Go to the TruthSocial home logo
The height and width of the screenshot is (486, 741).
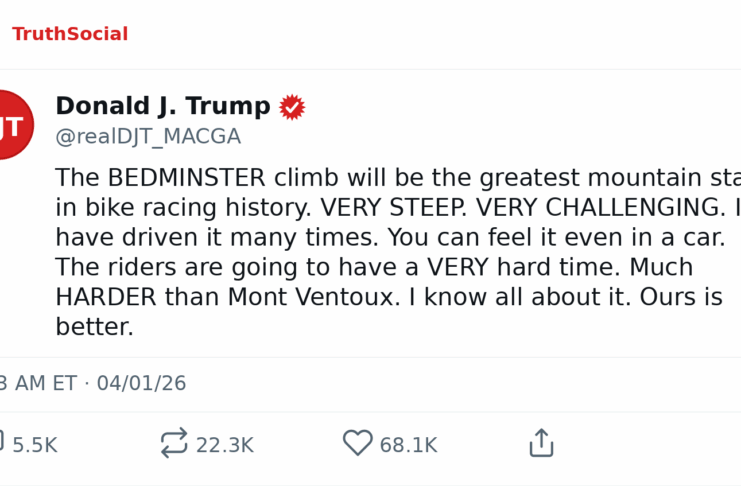[70, 34]
